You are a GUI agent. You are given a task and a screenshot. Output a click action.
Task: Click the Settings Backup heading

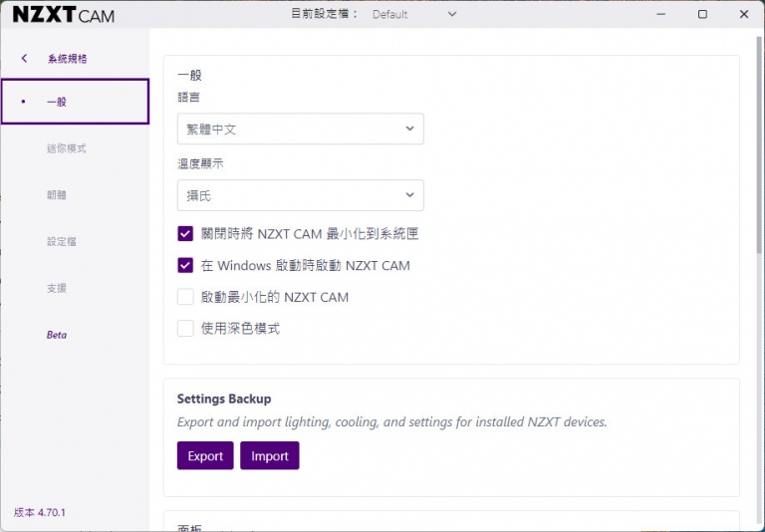coord(224,399)
